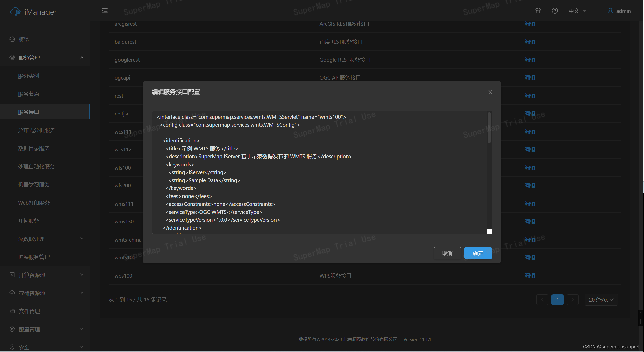This screenshot has height=352, width=644.
Task: Open the theme skin shirt icon
Action: (x=538, y=11)
